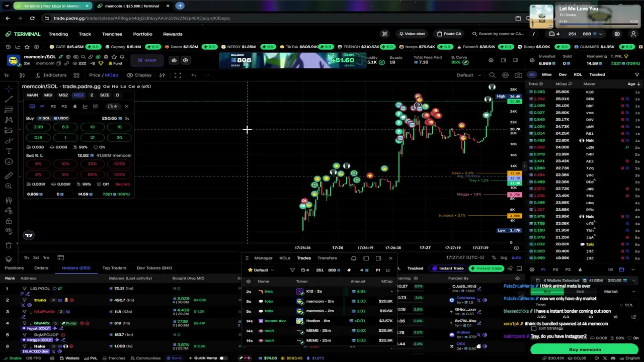Open chart settings gear in toolbar
The width and height of the screenshot is (644, 362).
pos(505,75)
